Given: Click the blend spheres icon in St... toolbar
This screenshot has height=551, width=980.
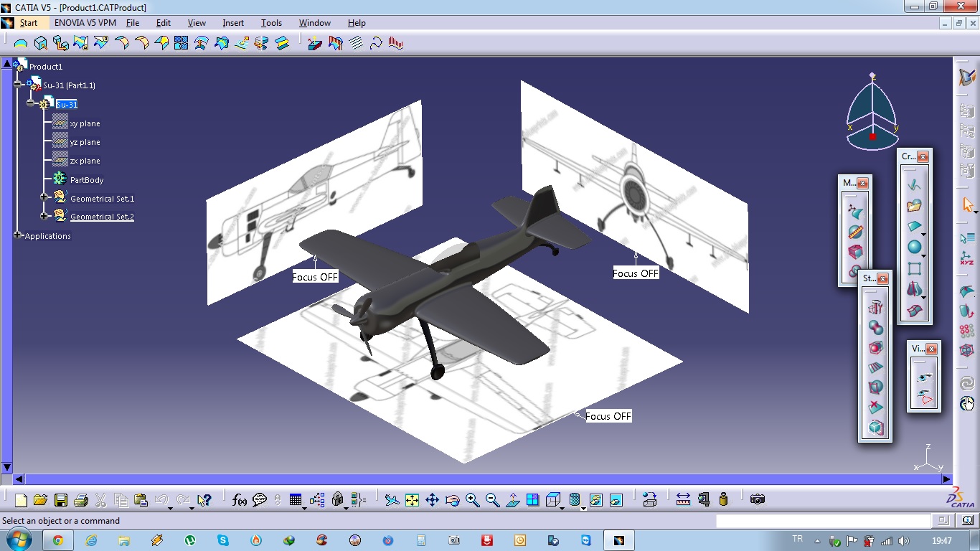Looking at the screenshot, I should coord(875,327).
